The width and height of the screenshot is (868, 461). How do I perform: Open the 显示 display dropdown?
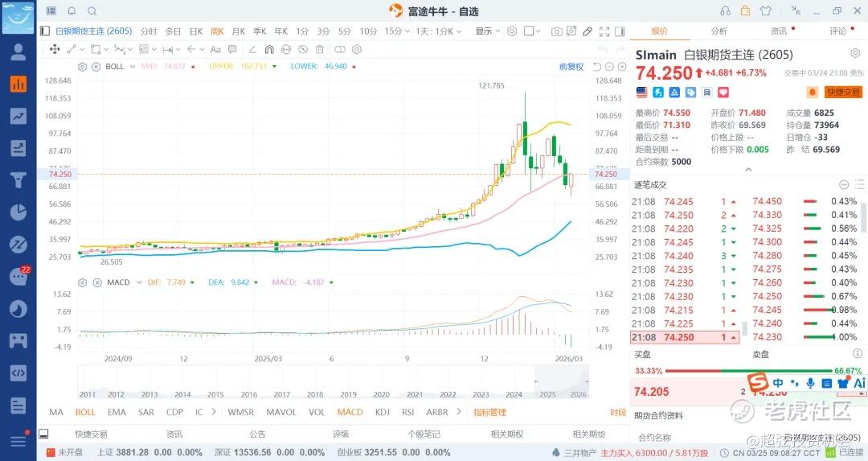[488, 31]
